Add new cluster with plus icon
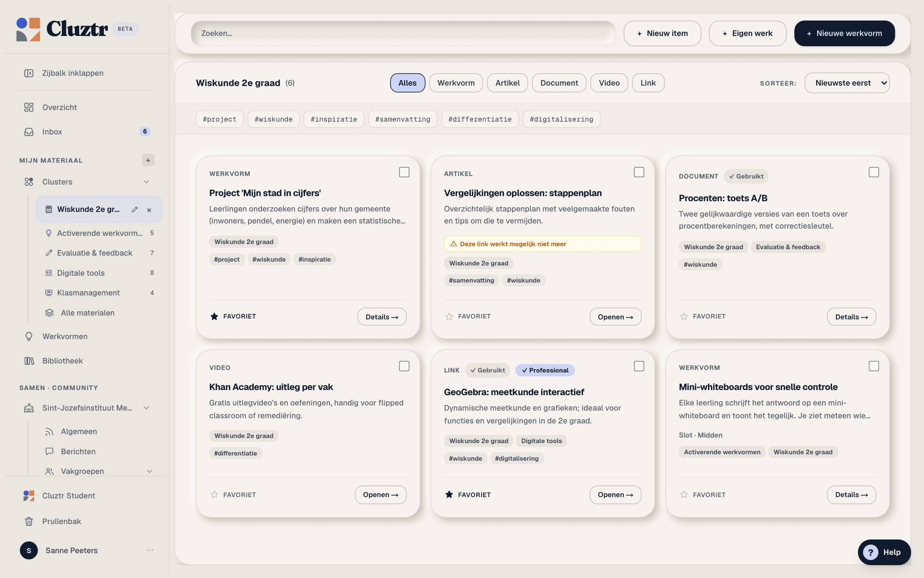Image resolution: width=924 pixels, height=578 pixels. click(148, 160)
